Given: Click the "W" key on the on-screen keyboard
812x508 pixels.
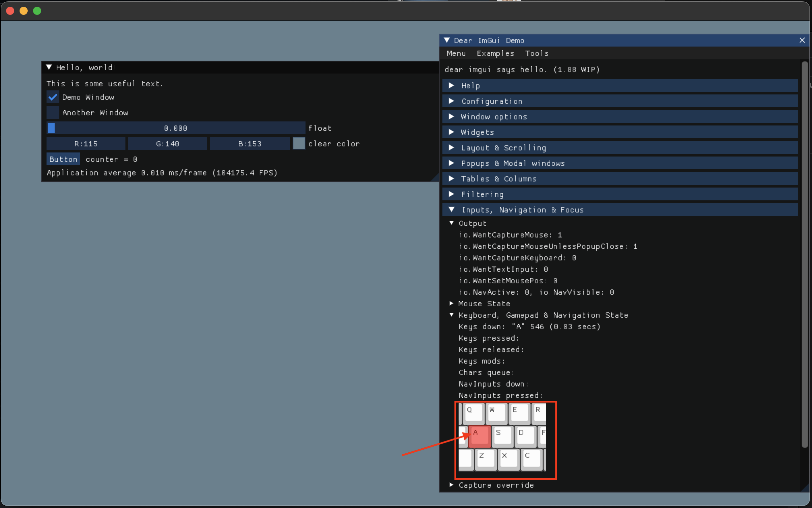Looking at the screenshot, I should pyautogui.click(x=496, y=412).
